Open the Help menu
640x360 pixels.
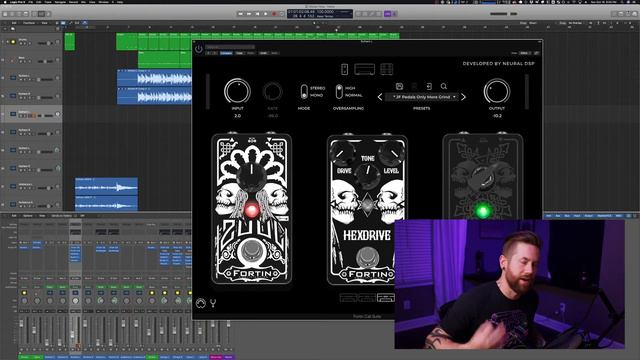tap(120, 2)
